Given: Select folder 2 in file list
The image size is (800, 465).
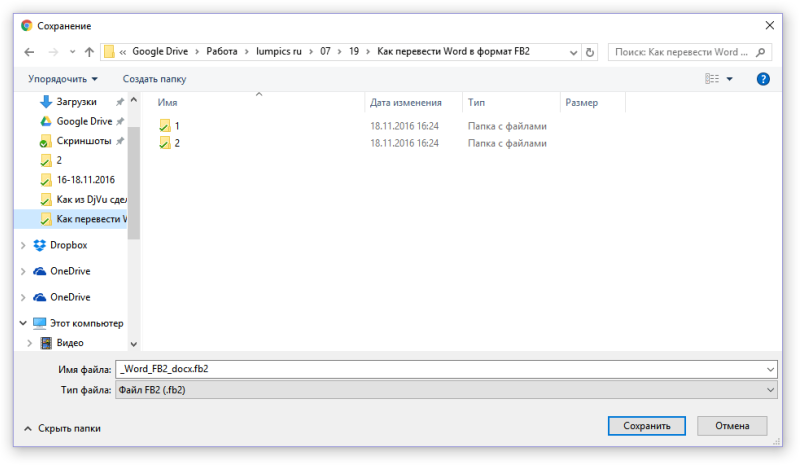Looking at the screenshot, I should 177,143.
